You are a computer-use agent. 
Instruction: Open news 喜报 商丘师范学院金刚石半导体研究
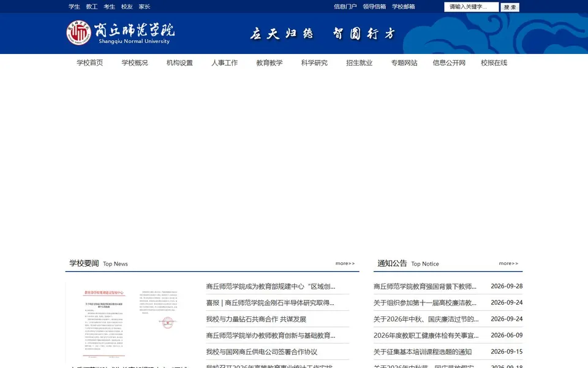click(x=270, y=302)
